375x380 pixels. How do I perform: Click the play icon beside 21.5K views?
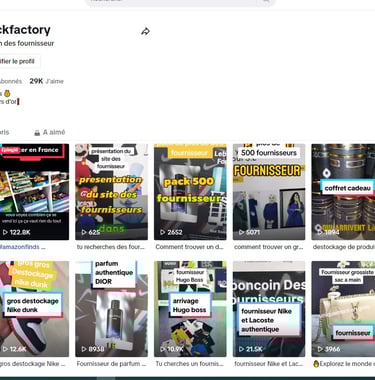tap(241, 349)
